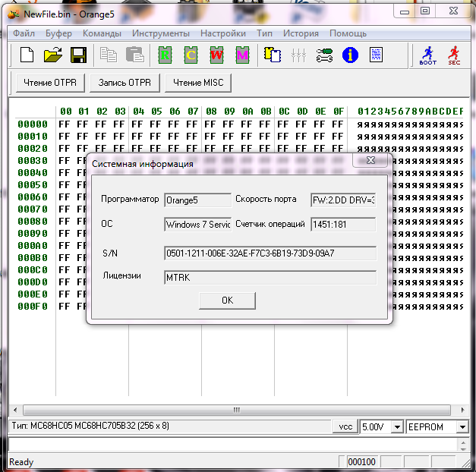This screenshot has width=476, height=472.
Task: Save buffer with floppy disk icon
Action: click(78, 55)
